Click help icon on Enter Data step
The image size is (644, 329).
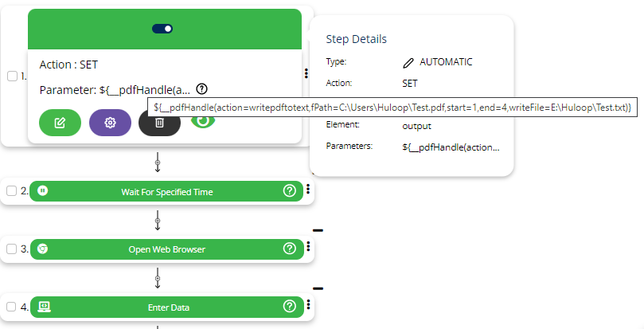[x=290, y=306]
